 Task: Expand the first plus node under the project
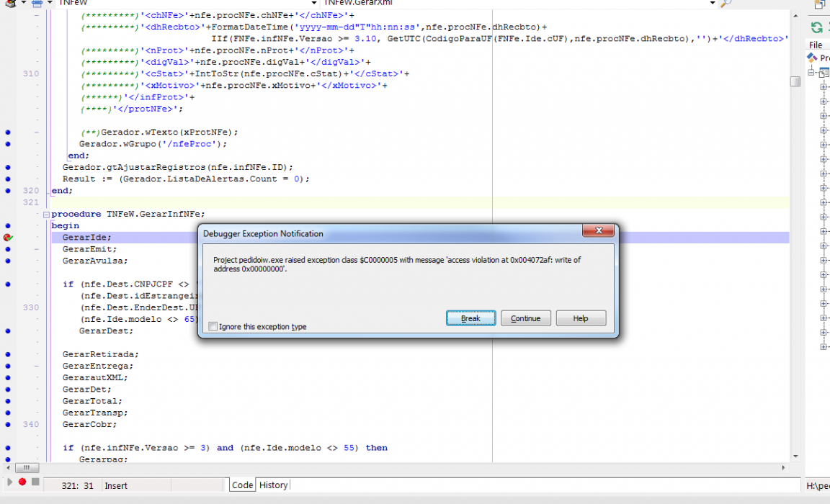click(823, 86)
